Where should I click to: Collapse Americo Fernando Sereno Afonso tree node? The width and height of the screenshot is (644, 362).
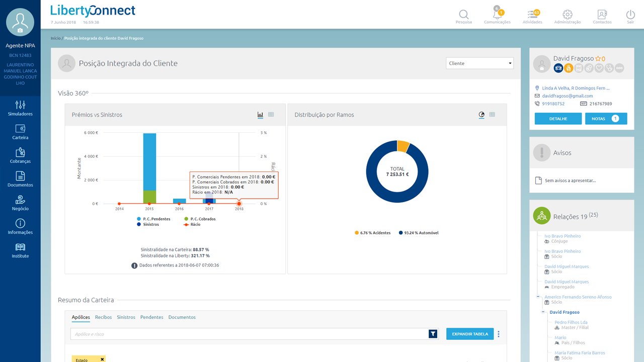(538, 297)
